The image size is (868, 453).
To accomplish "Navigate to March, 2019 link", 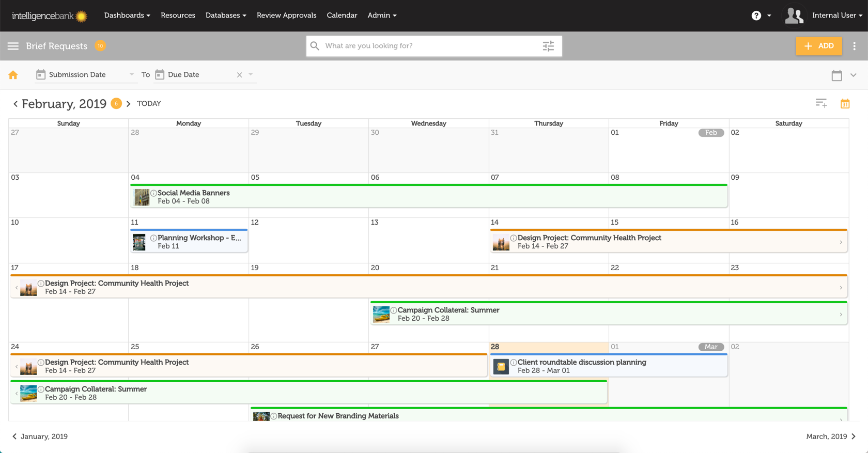I will pyautogui.click(x=831, y=436).
